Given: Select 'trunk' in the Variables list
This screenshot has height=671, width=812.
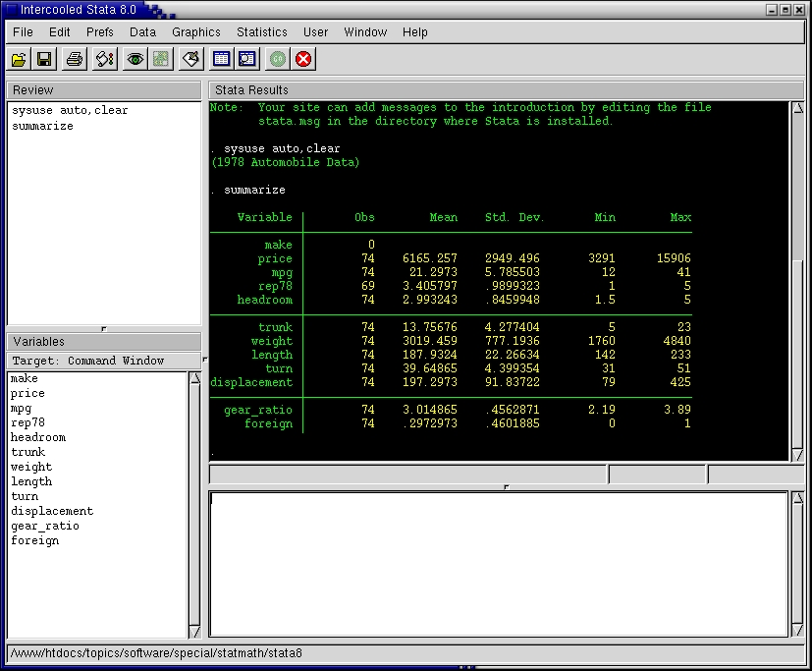Looking at the screenshot, I should pyautogui.click(x=27, y=452).
